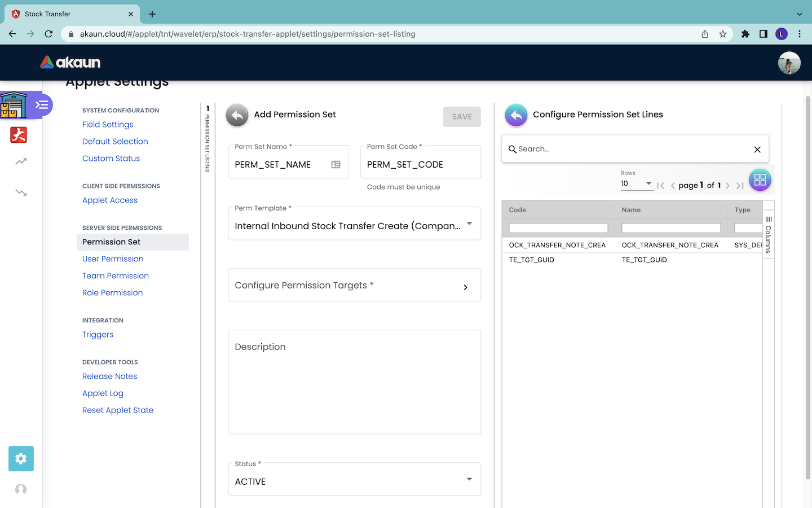
Task: Click the downward trending arrow sidebar icon
Action: [21, 192]
